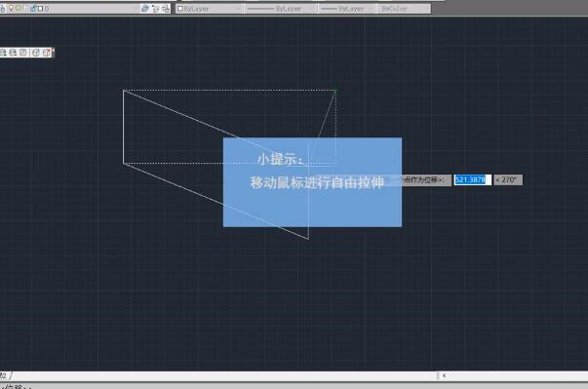Open the ByLayer lineweight dropdown
Image resolution: width=588 pixels, height=389 pixels.
tap(347, 8)
